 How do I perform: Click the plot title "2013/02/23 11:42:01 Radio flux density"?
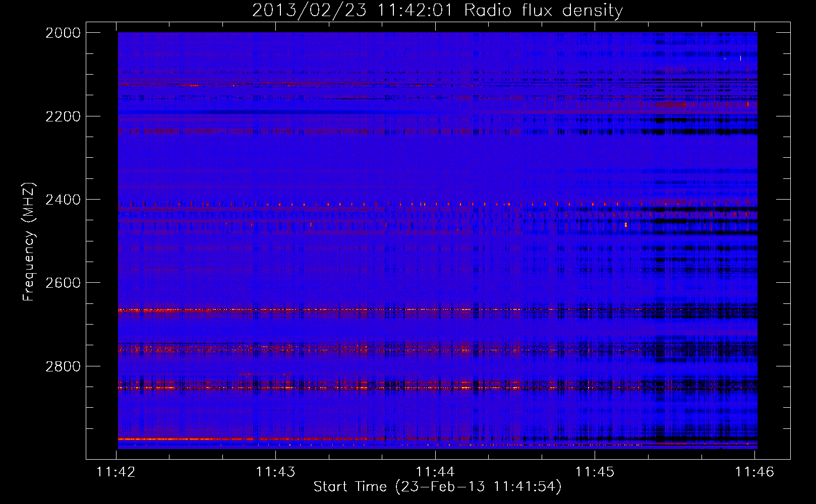click(x=437, y=11)
